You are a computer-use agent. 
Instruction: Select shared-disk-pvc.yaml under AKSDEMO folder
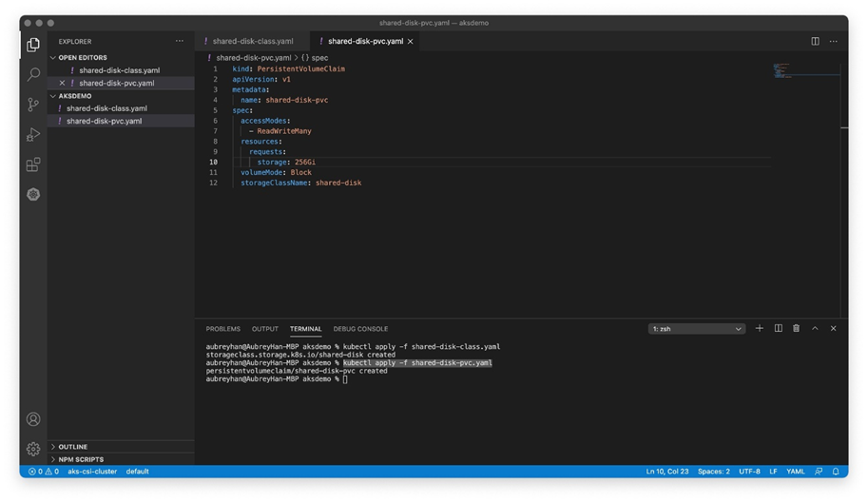[x=121, y=121]
